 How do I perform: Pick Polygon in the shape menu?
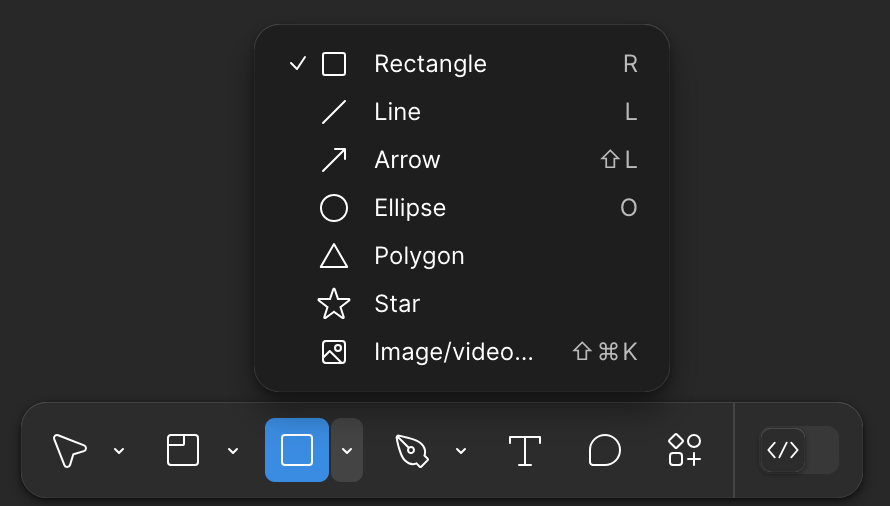(x=419, y=256)
